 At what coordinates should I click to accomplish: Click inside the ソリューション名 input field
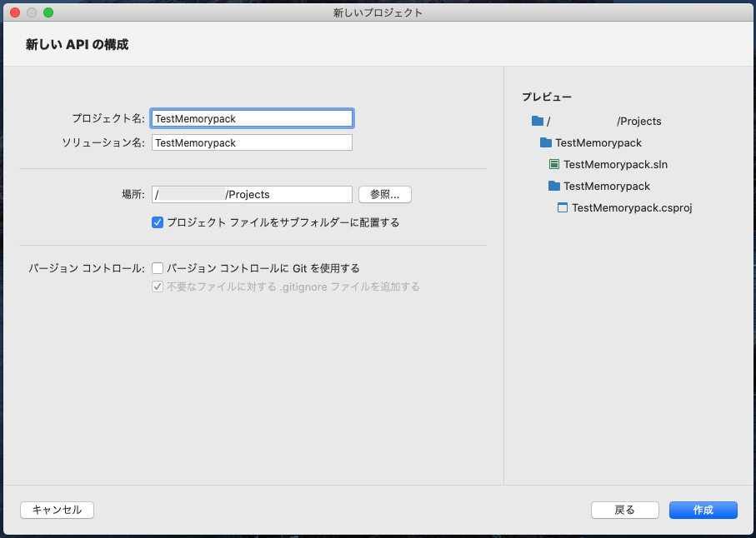click(252, 142)
